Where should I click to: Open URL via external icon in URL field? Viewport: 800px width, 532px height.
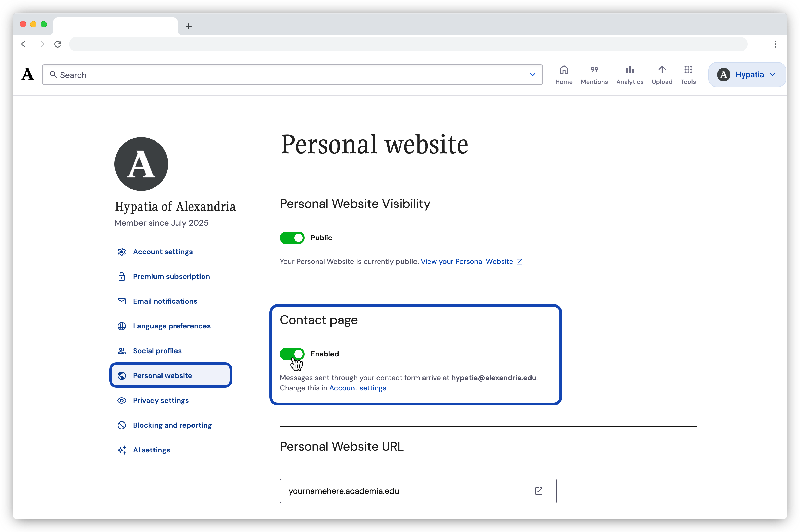click(539, 491)
